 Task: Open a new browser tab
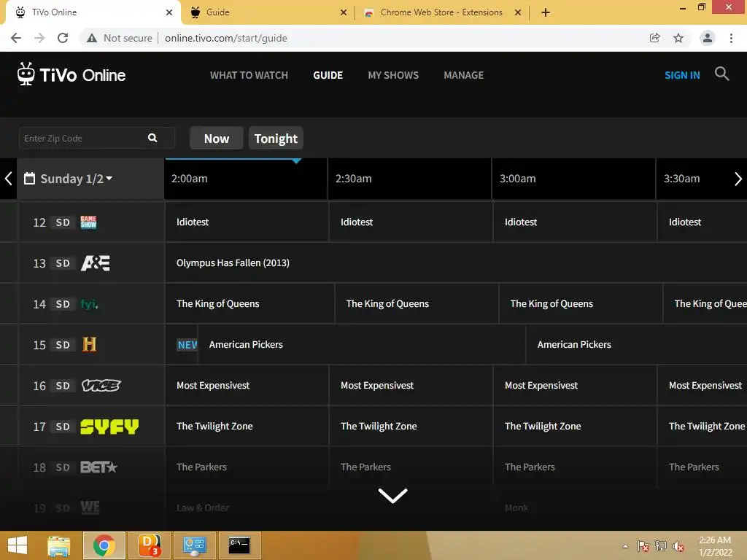546,12
